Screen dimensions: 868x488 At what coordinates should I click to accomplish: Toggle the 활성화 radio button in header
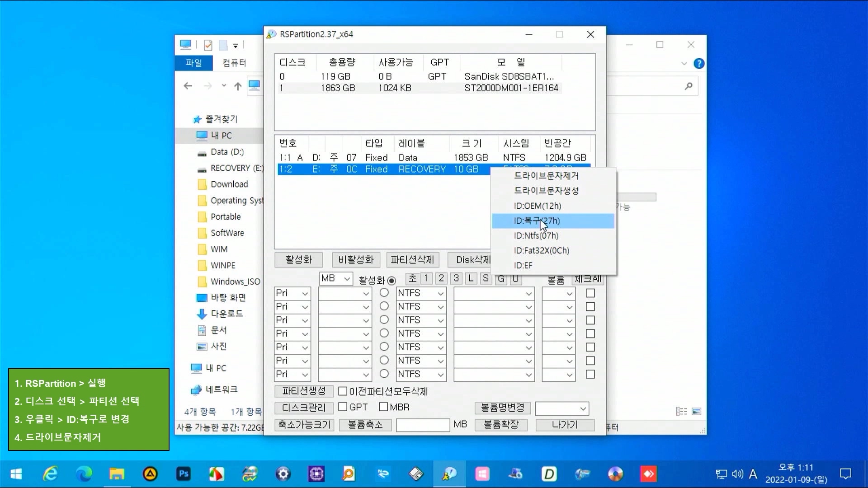(x=392, y=281)
